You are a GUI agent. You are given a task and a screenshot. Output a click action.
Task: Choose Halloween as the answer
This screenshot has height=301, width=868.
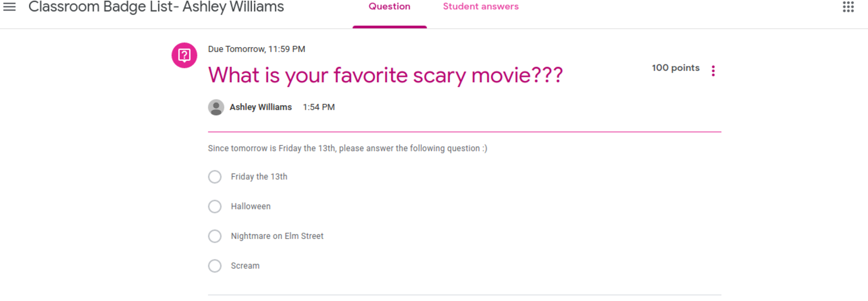(x=215, y=206)
